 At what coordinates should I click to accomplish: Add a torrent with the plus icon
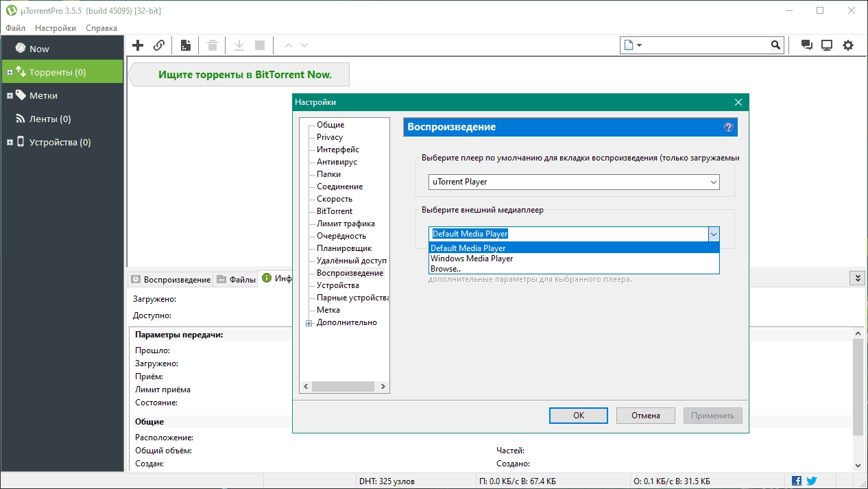click(138, 45)
